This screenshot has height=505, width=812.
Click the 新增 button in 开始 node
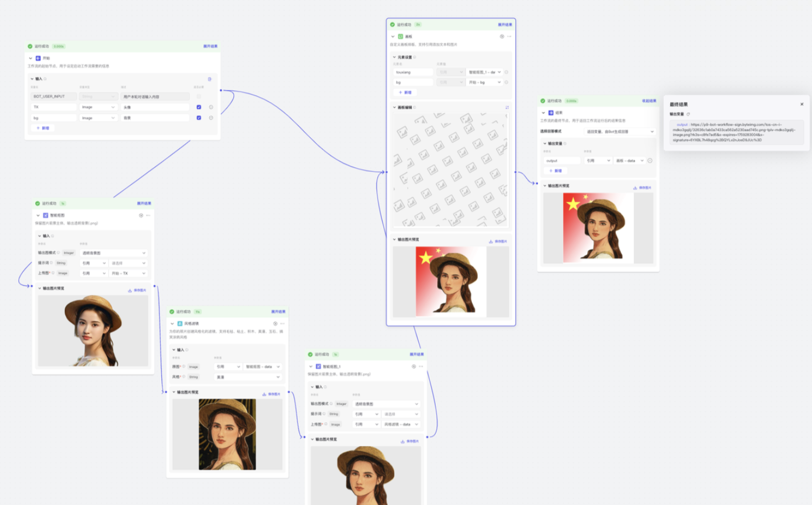tap(43, 128)
